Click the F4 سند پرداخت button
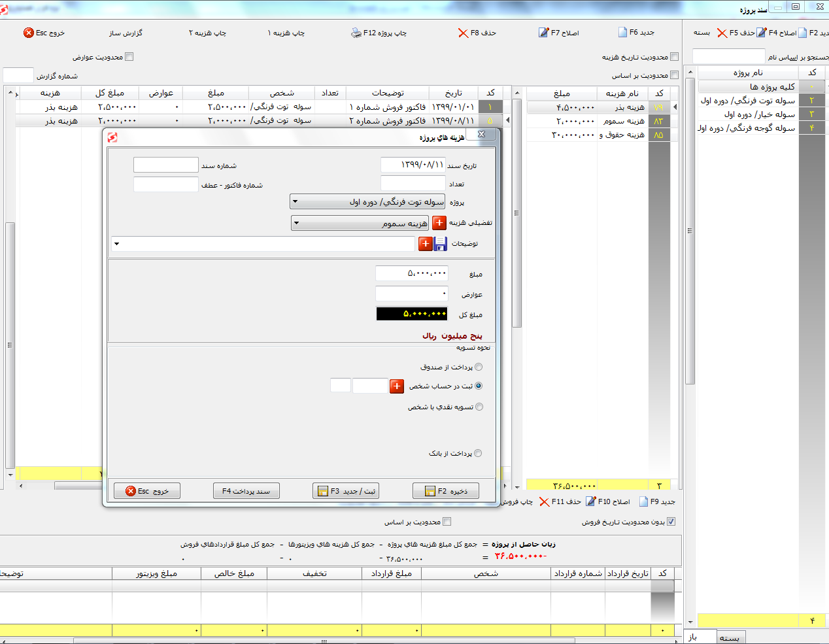The image size is (829, 644). [246, 491]
